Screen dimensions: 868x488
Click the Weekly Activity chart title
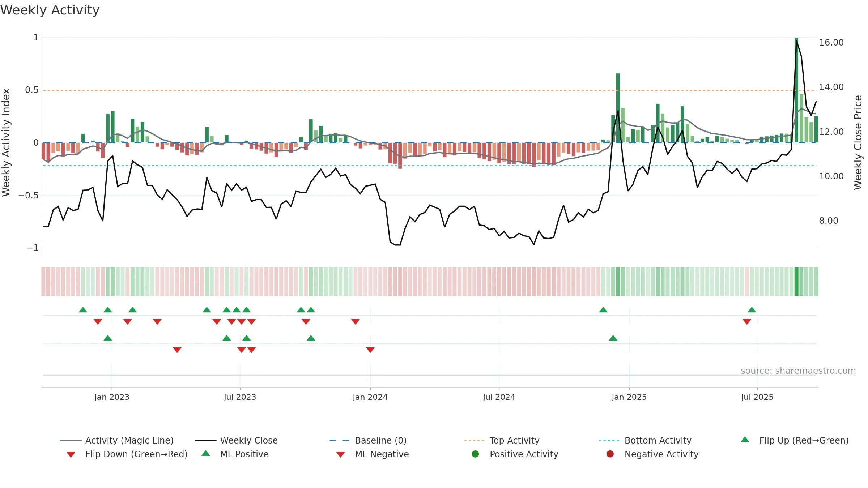point(50,10)
